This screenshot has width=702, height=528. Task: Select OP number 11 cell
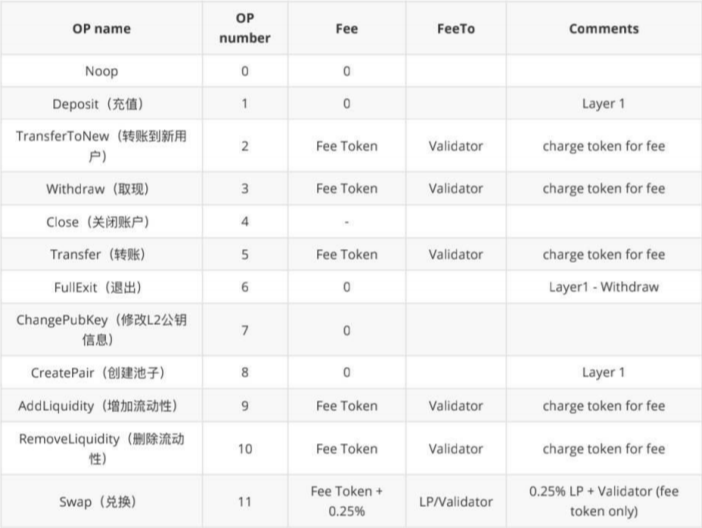[x=245, y=501]
